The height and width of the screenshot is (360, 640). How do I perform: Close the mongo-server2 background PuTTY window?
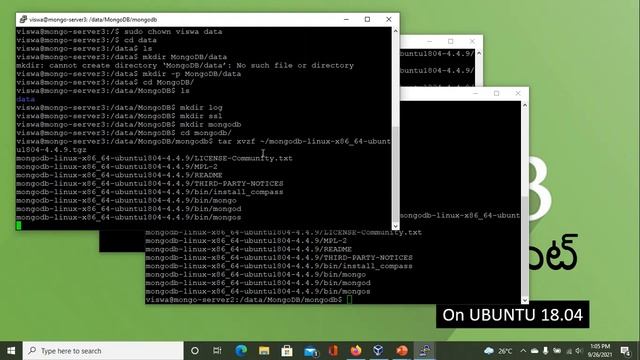point(518,93)
